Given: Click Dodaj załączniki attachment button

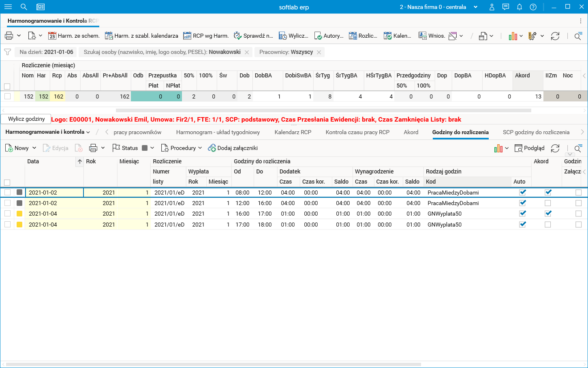Looking at the screenshot, I should point(233,148).
